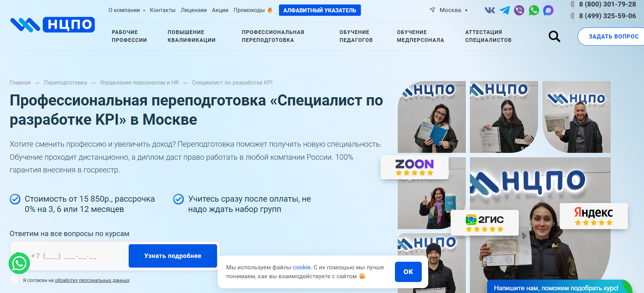Open the floating WhatsApp chat bubble
This screenshot has width=644, height=293.
click(x=19, y=263)
